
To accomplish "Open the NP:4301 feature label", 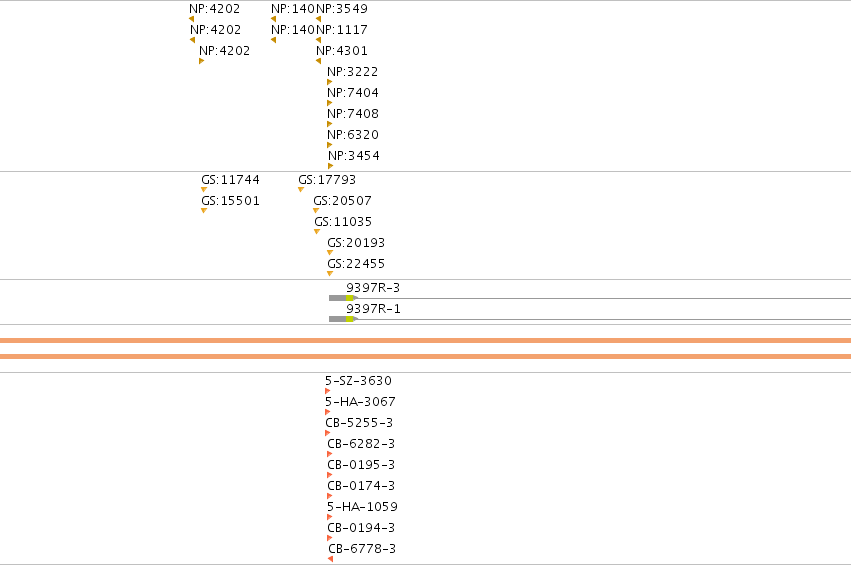I will [x=342, y=50].
